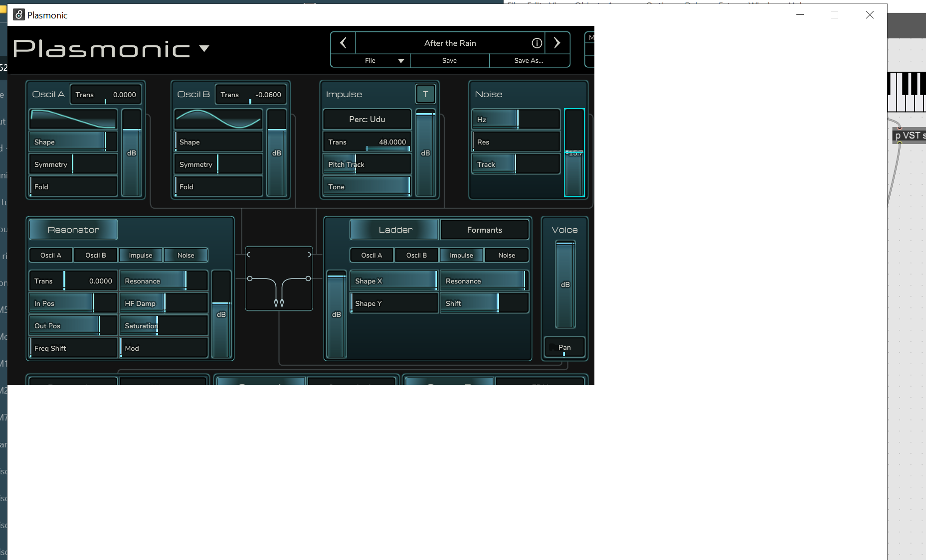
Task: Click the Oscil B Trans value field
Action: click(251, 95)
